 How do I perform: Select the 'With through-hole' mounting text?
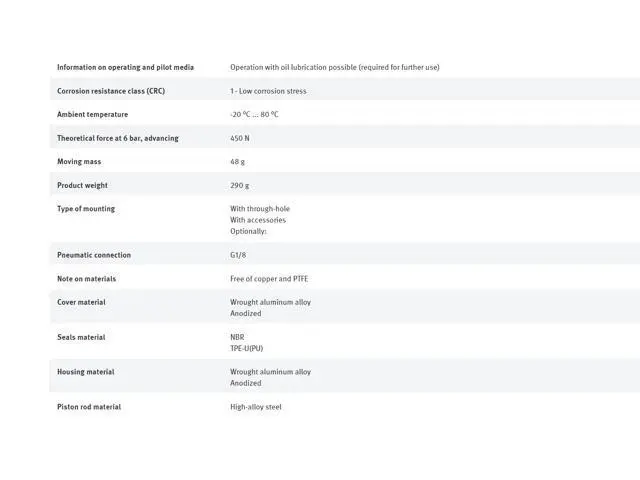tap(260, 209)
